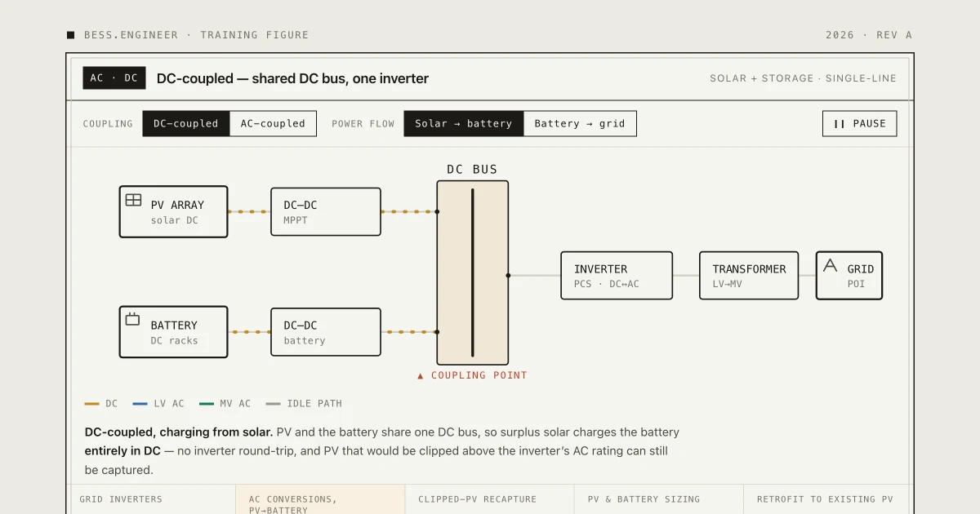980x514 pixels.
Task: Click the DC BUS bar
Action: [473, 273]
